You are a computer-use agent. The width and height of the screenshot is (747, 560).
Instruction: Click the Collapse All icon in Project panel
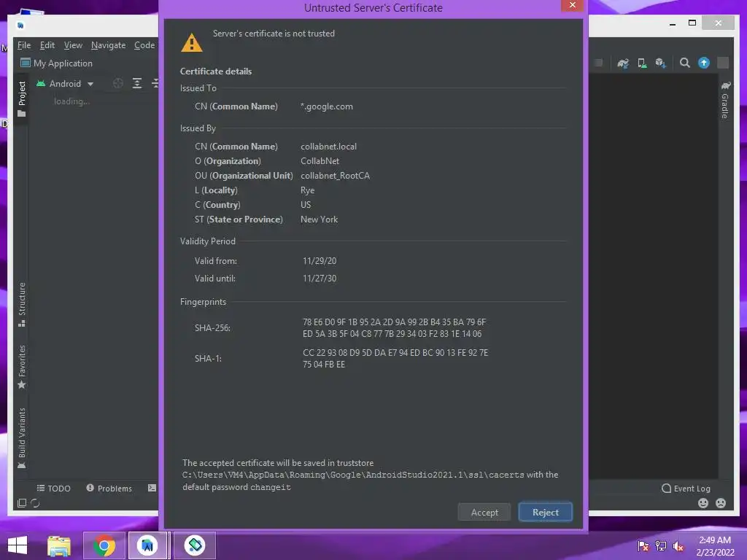pyautogui.click(x=155, y=84)
